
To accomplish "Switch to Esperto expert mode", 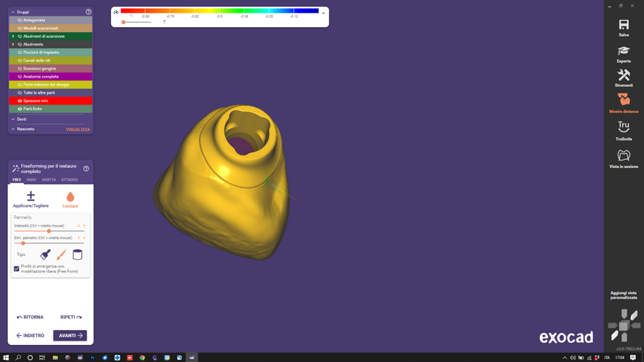I will pos(623,54).
